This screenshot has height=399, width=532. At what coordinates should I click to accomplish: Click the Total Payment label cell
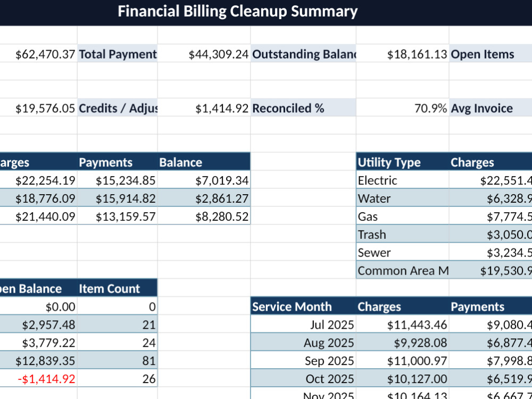click(118, 54)
